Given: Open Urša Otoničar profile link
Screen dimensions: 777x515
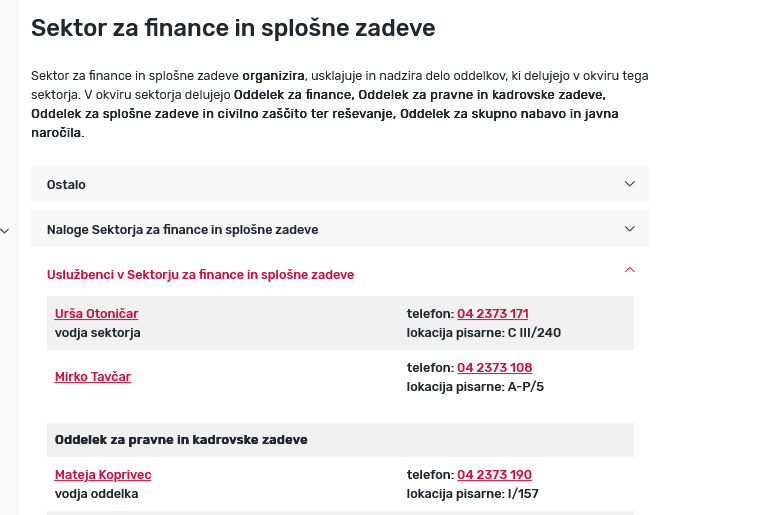Looking at the screenshot, I should 96,314.
